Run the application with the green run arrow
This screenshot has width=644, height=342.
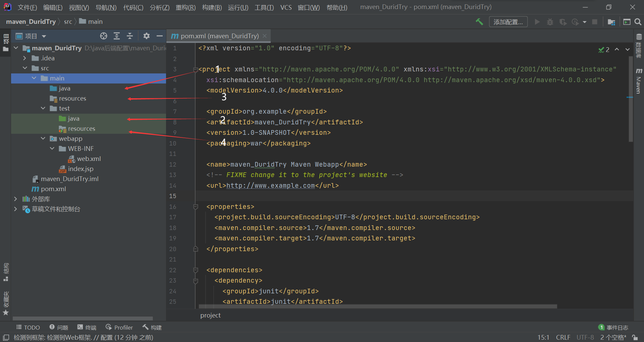pos(537,21)
